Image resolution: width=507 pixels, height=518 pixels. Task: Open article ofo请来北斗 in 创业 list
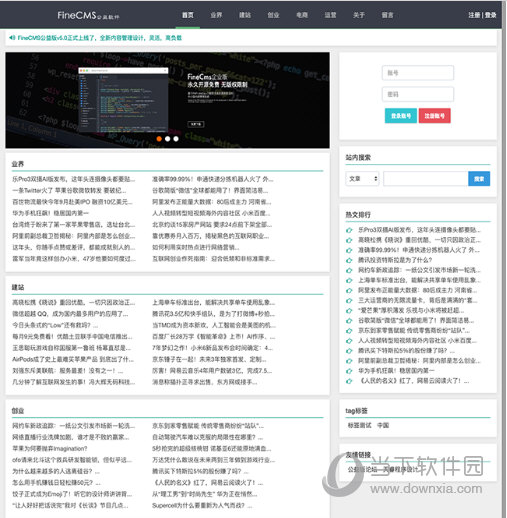tap(72, 460)
